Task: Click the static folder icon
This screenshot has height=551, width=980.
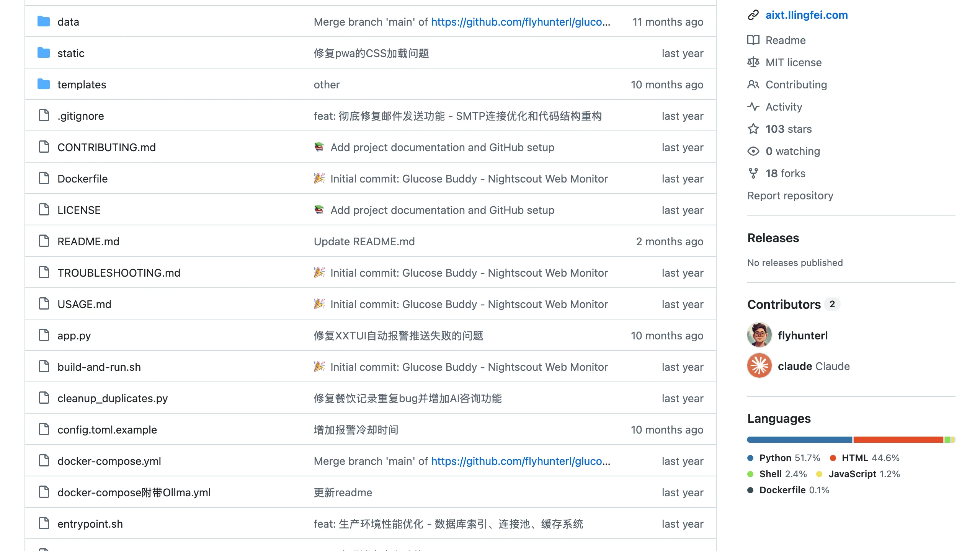Action: (44, 53)
